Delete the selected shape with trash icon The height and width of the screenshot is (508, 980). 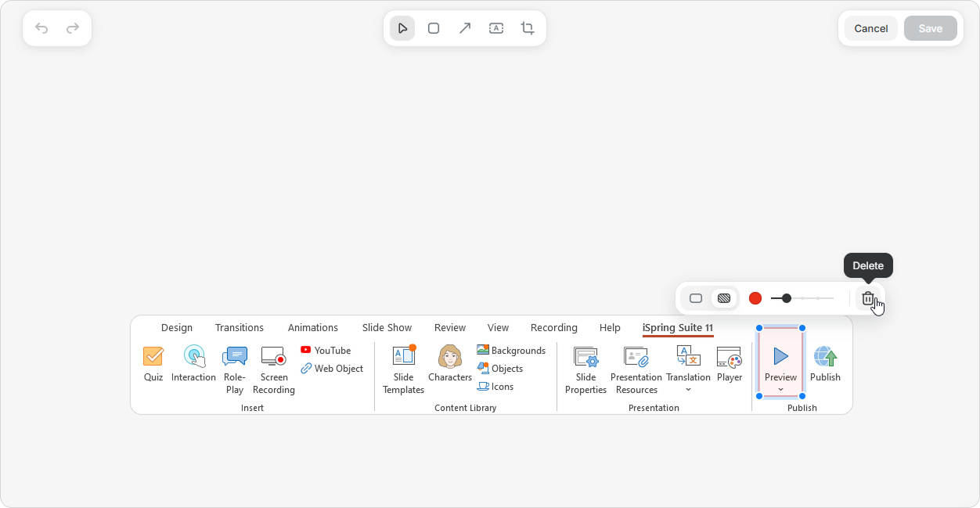(867, 298)
